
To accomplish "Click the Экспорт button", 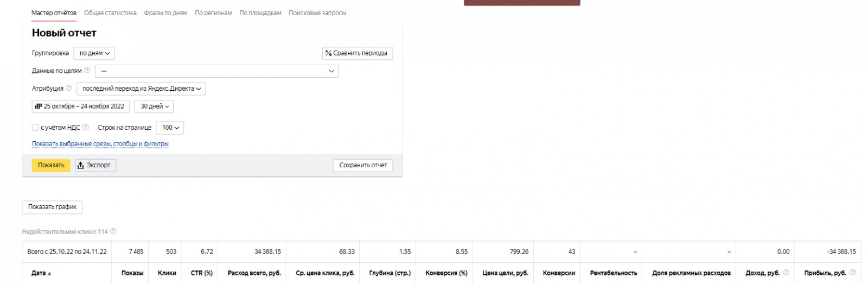I will coord(95,165).
